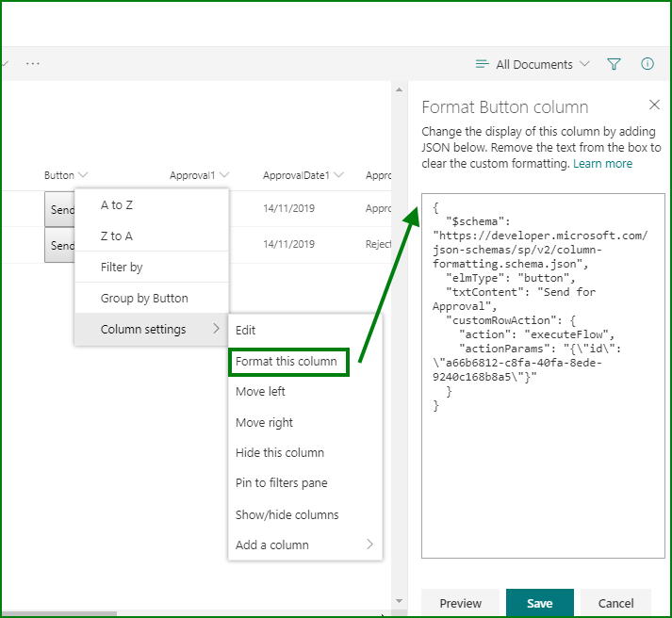Open the filters pane funnel icon
The height and width of the screenshot is (618, 672).
pyautogui.click(x=614, y=64)
